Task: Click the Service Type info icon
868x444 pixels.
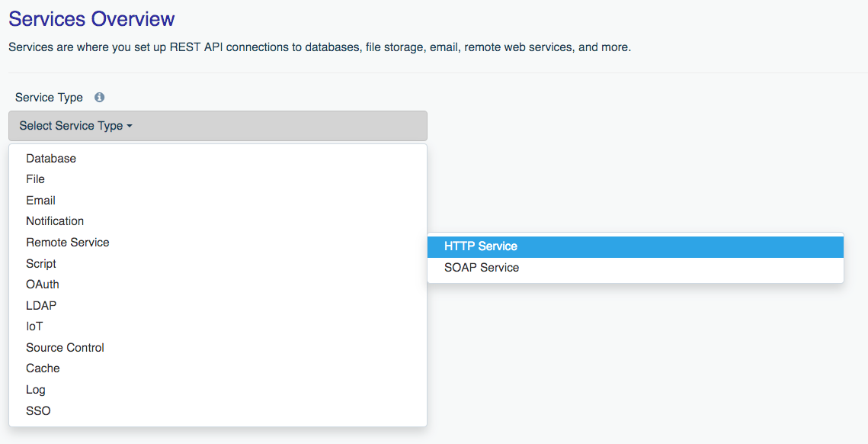Action: click(x=99, y=98)
